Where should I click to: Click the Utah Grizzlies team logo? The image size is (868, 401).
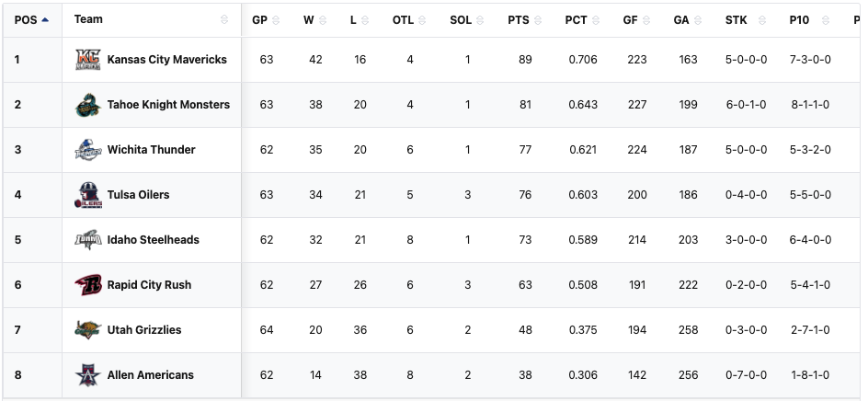point(86,330)
